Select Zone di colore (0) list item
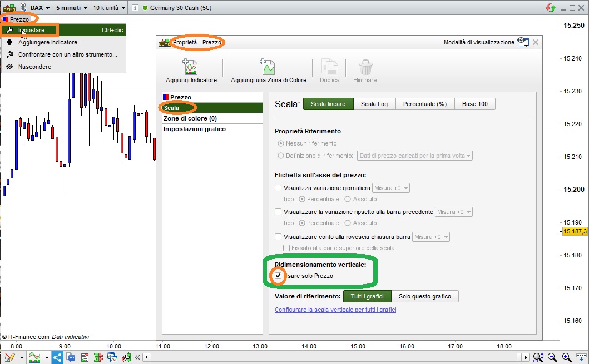589x364 pixels. 212,118
